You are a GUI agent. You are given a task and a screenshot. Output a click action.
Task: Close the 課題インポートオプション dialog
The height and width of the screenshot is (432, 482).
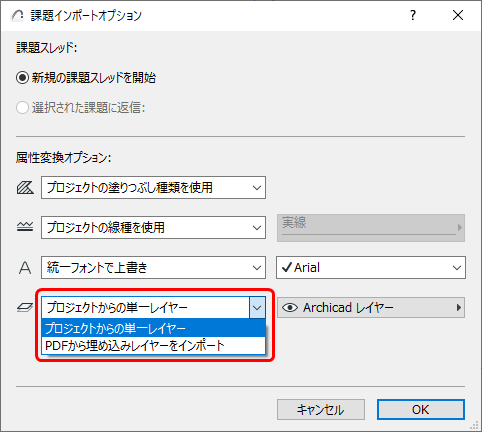click(458, 15)
